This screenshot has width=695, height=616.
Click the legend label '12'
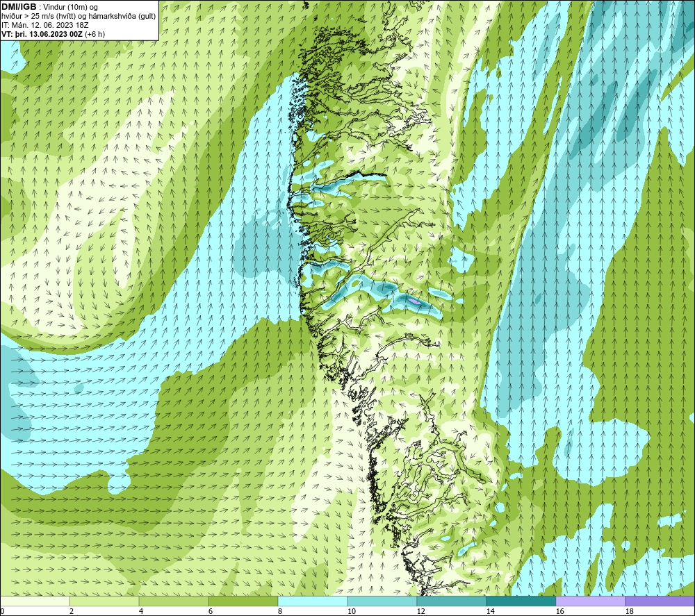(420, 612)
